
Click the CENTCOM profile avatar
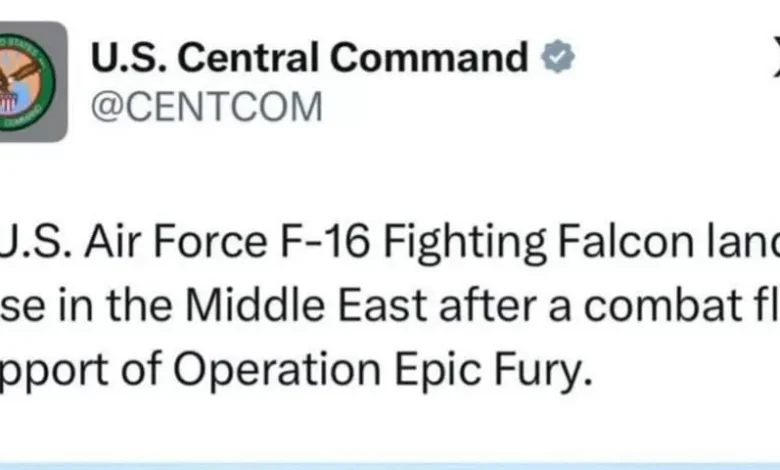(x=32, y=82)
